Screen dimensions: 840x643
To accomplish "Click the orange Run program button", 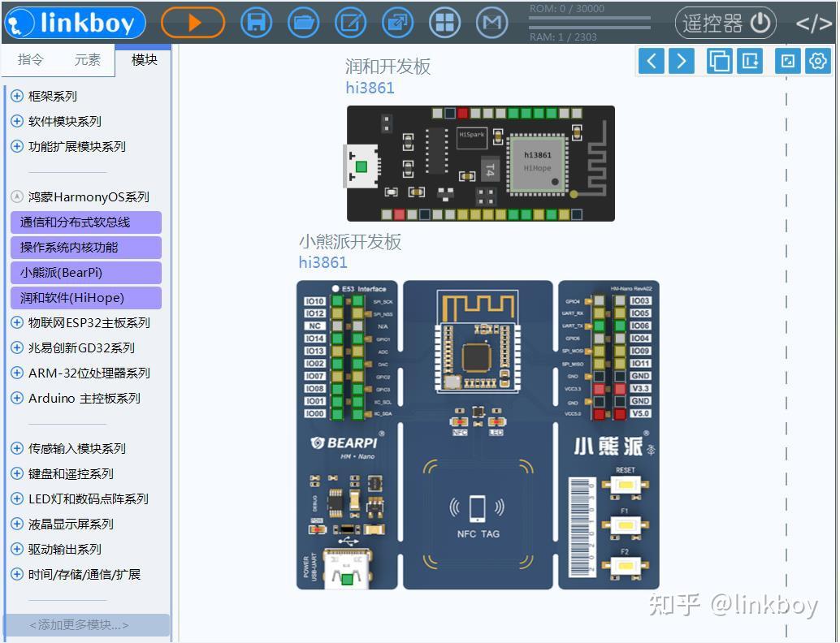I will (x=193, y=23).
